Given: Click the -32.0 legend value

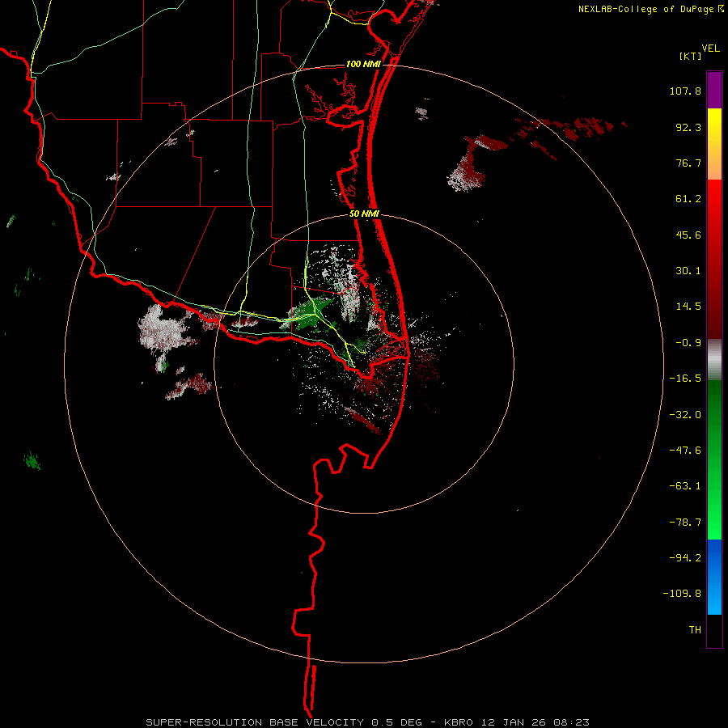Looking at the screenshot, I should click(x=685, y=415).
